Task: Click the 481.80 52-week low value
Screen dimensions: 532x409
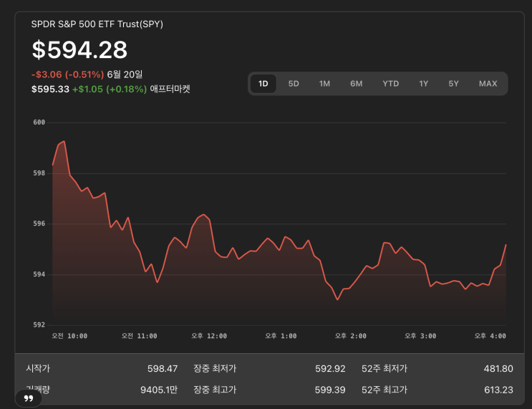Action: (498, 369)
